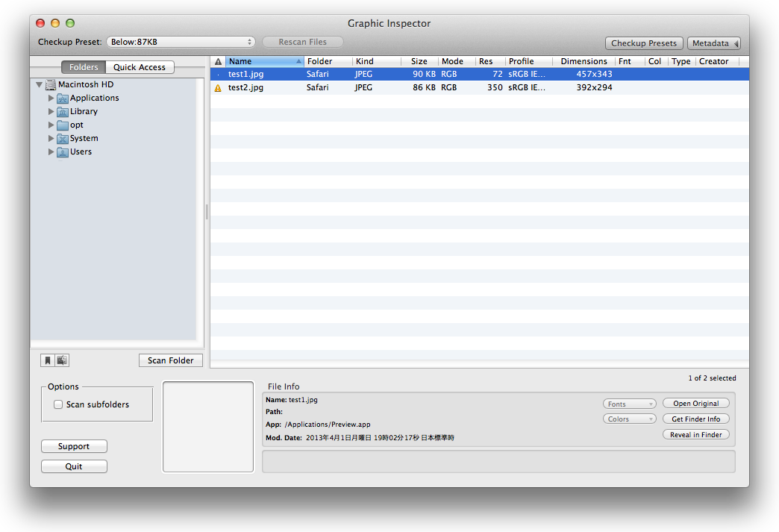Click the opt folder icon
The height and width of the screenshot is (532, 779).
click(x=62, y=125)
